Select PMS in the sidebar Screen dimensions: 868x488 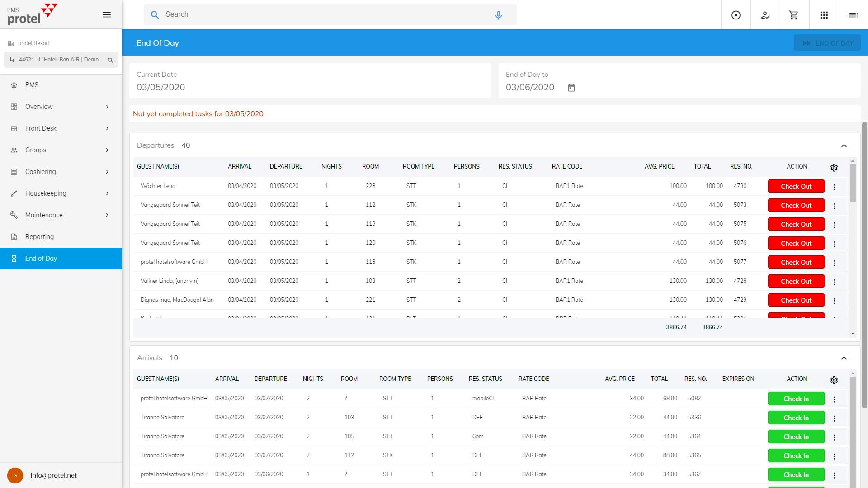32,85
